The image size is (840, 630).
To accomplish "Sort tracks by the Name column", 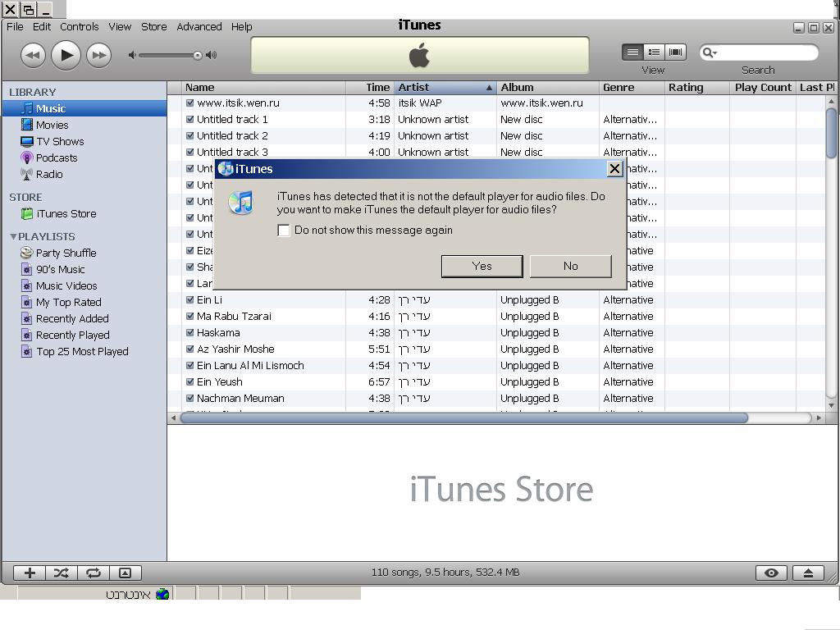I will click(x=263, y=87).
